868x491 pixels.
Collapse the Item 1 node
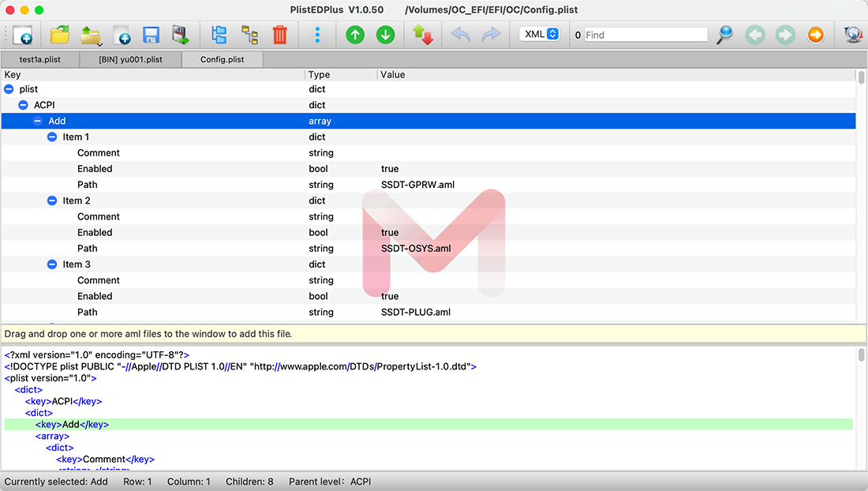52,137
